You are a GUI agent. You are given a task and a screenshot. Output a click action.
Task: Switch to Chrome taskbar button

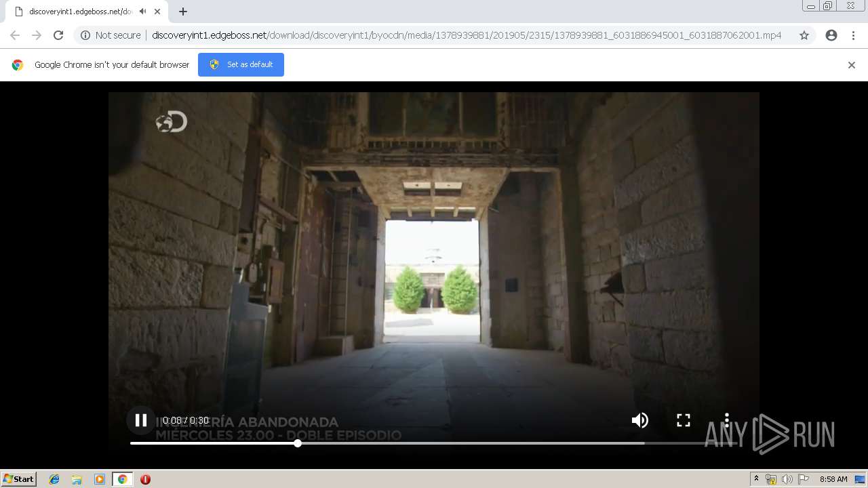[x=122, y=479]
